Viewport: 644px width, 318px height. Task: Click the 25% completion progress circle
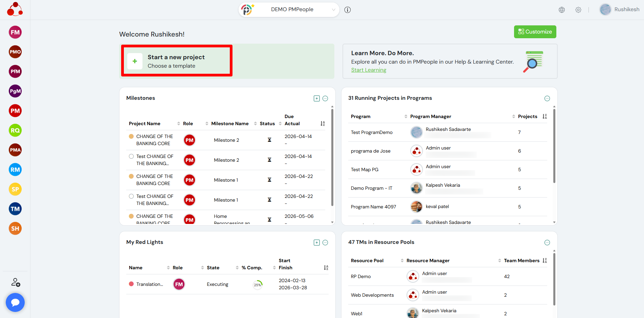[258, 285]
